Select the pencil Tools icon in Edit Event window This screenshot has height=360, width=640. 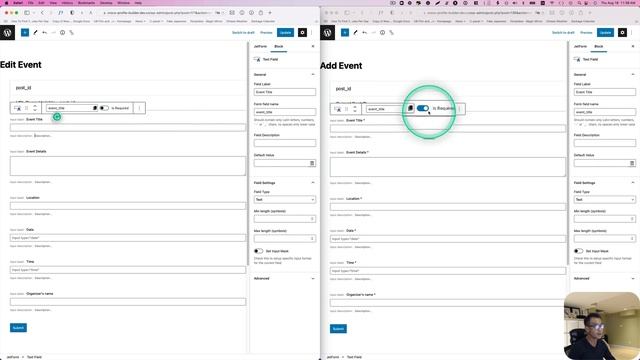click(x=36, y=33)
